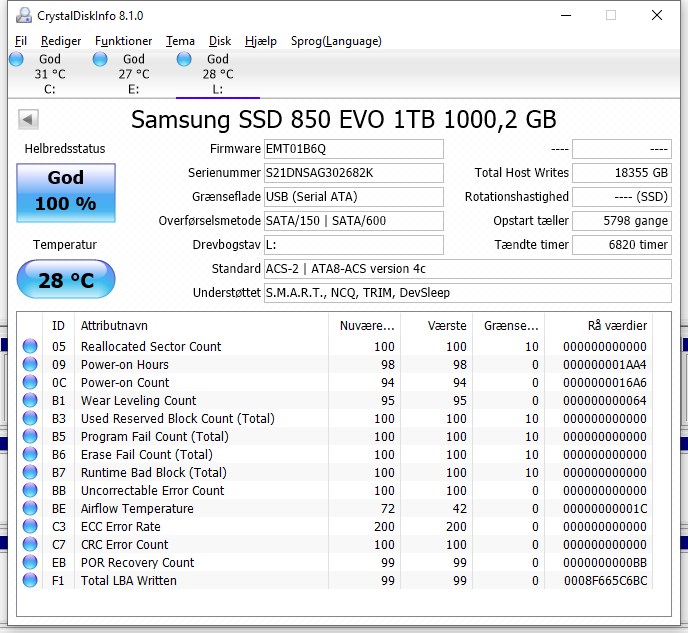Open the Disk menu
The width and height of the screenshot is (688, 633).
219,41
